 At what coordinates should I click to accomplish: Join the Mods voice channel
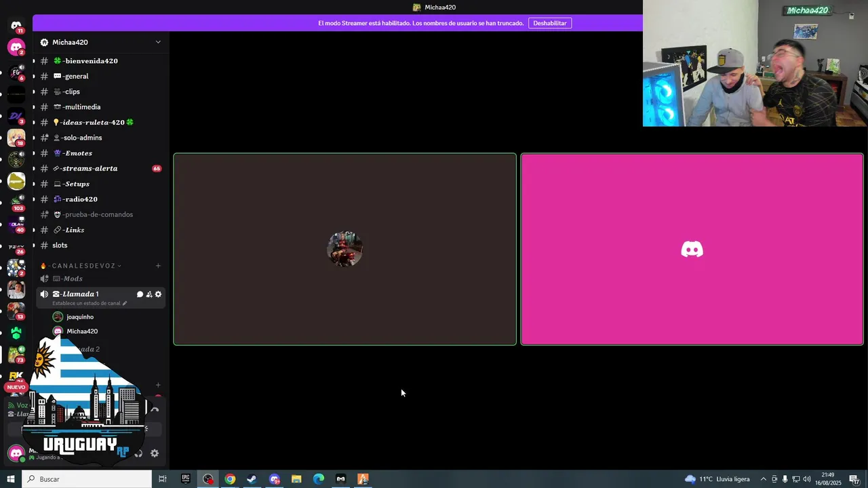coord(100,279)
